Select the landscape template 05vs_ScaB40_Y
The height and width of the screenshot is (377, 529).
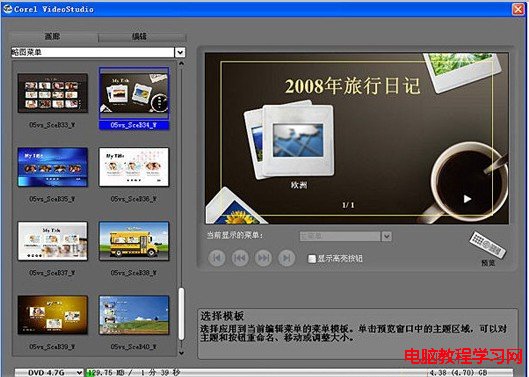134,315
